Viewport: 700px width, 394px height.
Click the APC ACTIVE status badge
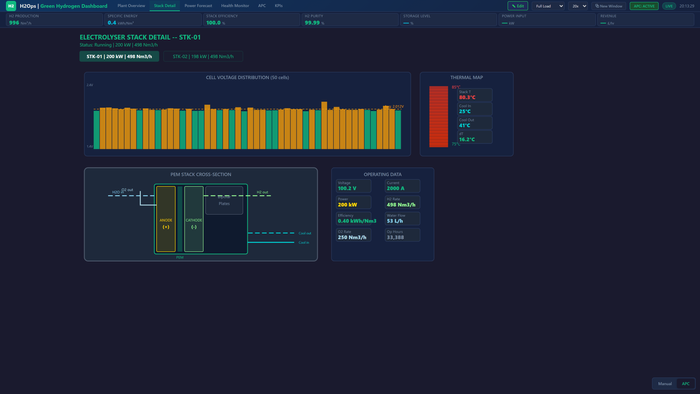click(x=644, y=6)
